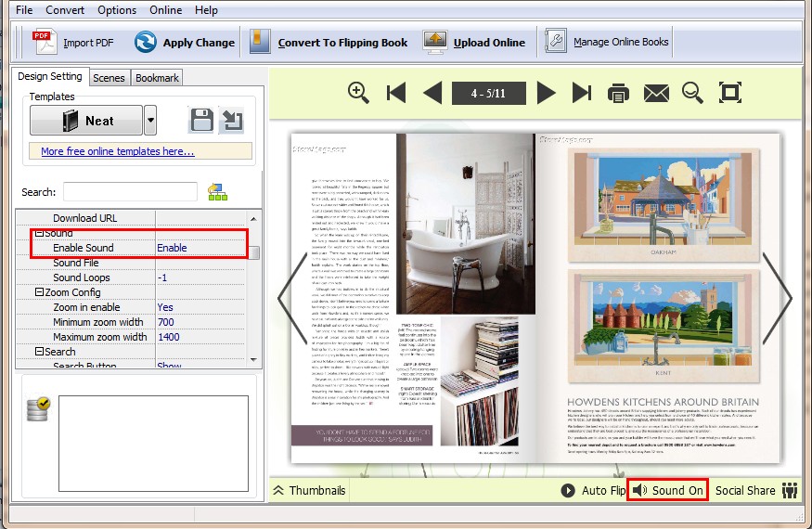This screenshot has height=529, width=812.
Task: Open the Convert menu
Action: click(65, 10)
